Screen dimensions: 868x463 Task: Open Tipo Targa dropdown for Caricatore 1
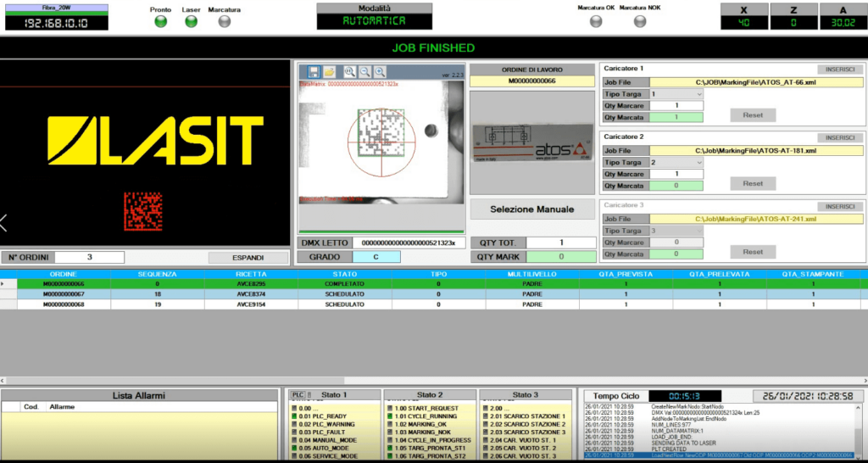[x=698, y=94]
